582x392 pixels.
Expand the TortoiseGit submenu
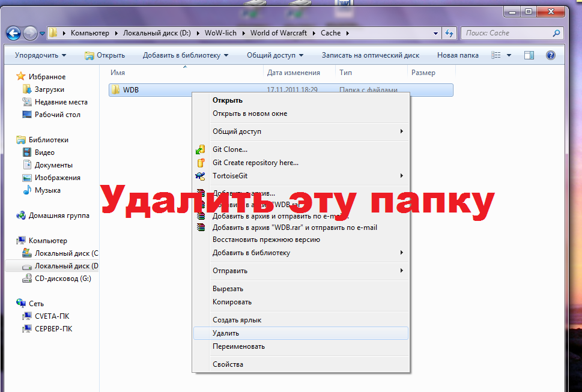[301, 176]
